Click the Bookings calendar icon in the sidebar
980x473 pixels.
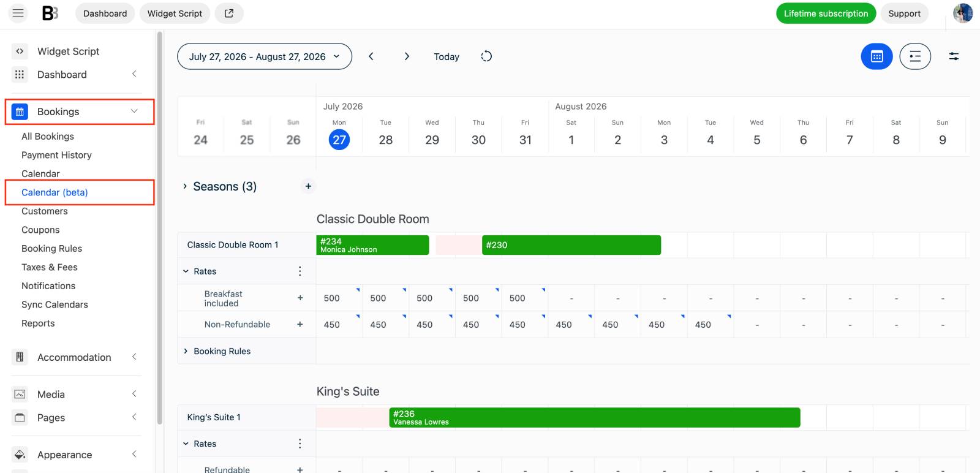[20, 112]
